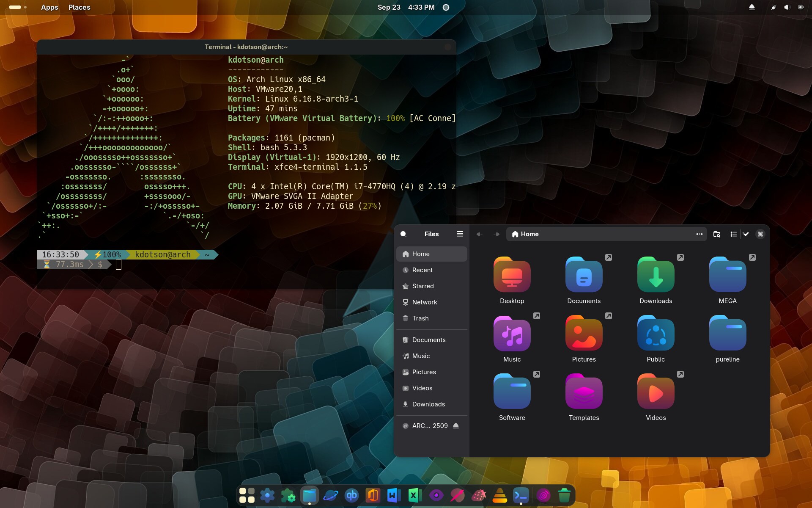The width and height of the screenshot is (812, 508).
Task: Open the blue W word processor icon
Action: pyautogui.click(x=394, y=495)
